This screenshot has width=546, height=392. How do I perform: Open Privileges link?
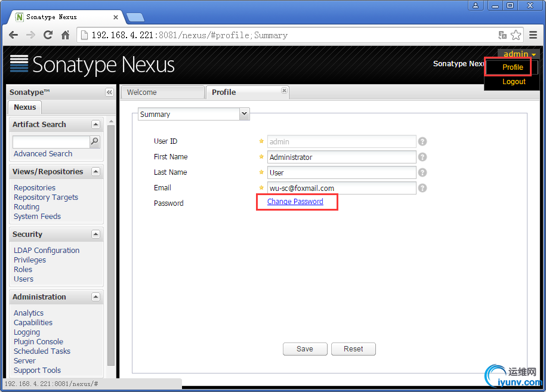tap(30, 260)
